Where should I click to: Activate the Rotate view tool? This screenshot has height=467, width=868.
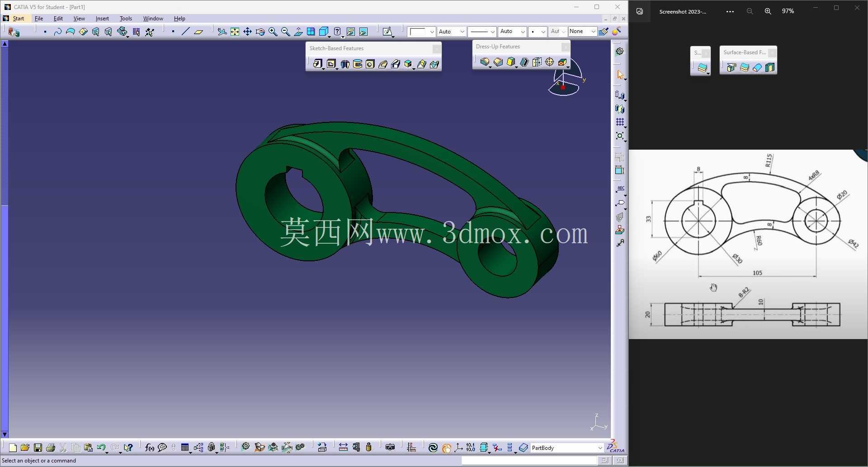pyautogui.click(x=260, y=32)
